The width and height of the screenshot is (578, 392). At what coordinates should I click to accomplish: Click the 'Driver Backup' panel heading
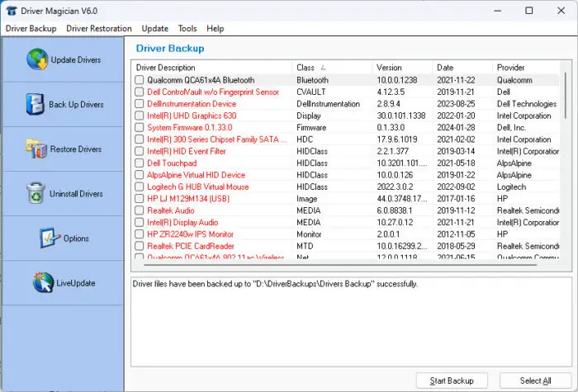pyautogui.click(x=170, y=48)
